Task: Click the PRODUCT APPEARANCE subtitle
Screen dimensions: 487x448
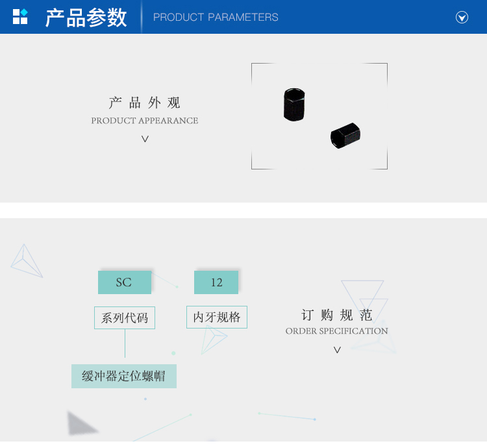Action: [145, 121]
